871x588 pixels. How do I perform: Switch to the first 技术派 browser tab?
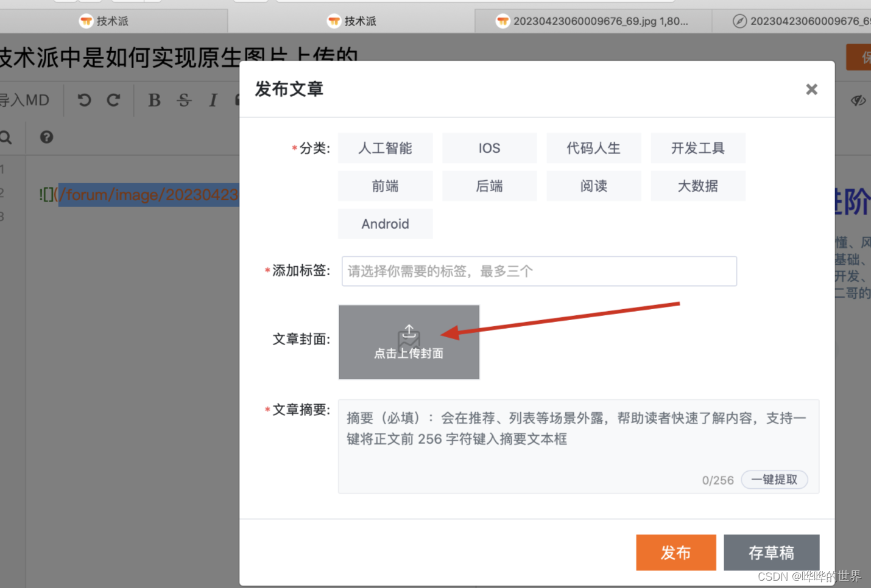tap(113, 21)
